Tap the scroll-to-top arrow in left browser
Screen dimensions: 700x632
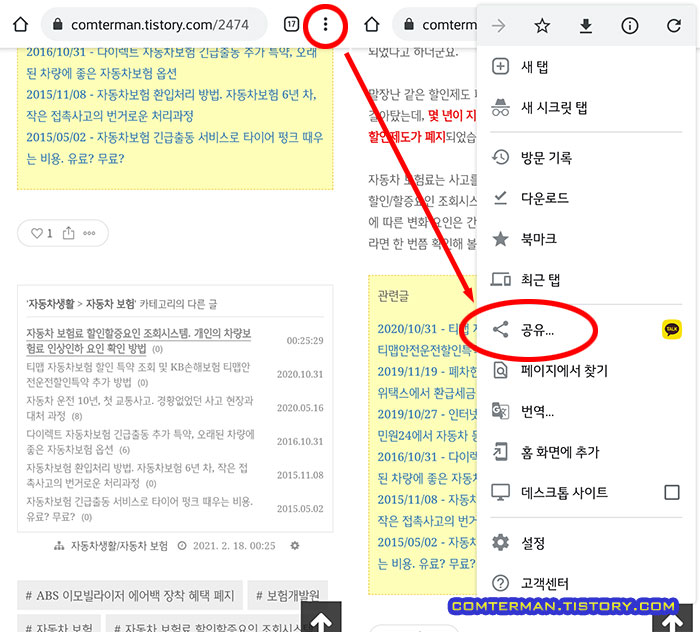[x=321, y=618]
